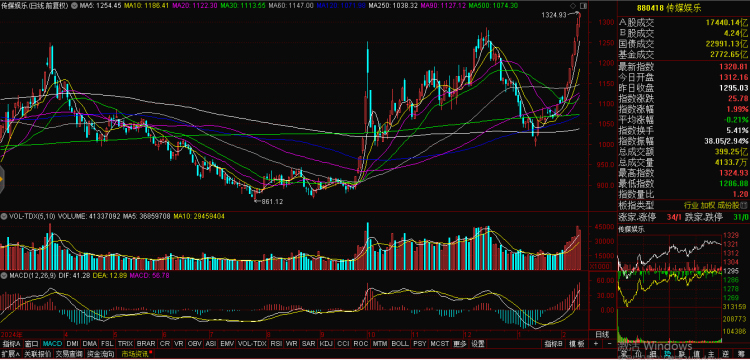
Task: Zoom in chart with plus button
Action: 595,343
